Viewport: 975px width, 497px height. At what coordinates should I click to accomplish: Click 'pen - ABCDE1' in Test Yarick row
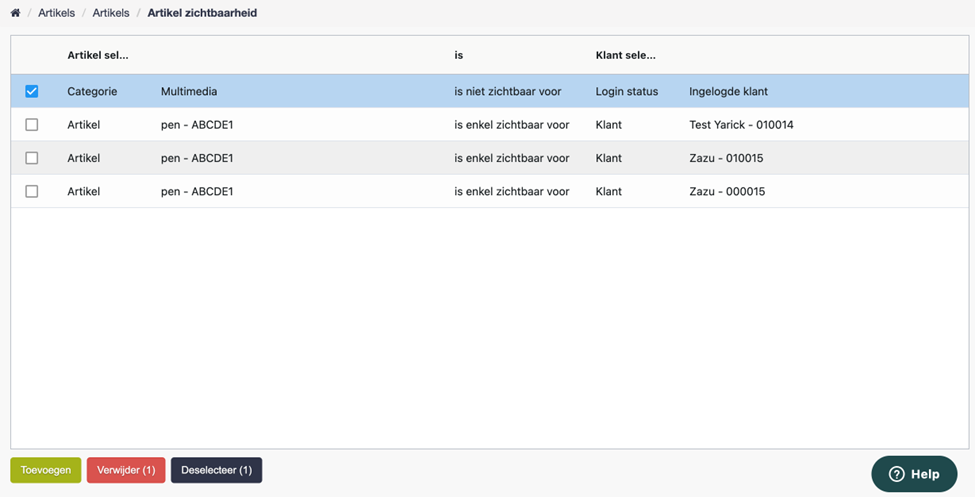coord(197,125)
